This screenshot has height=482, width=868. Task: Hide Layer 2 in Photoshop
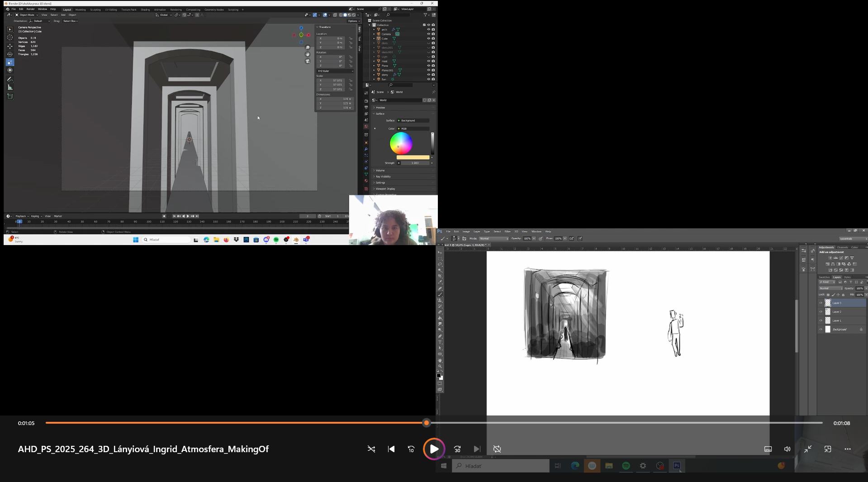point(821,312)
